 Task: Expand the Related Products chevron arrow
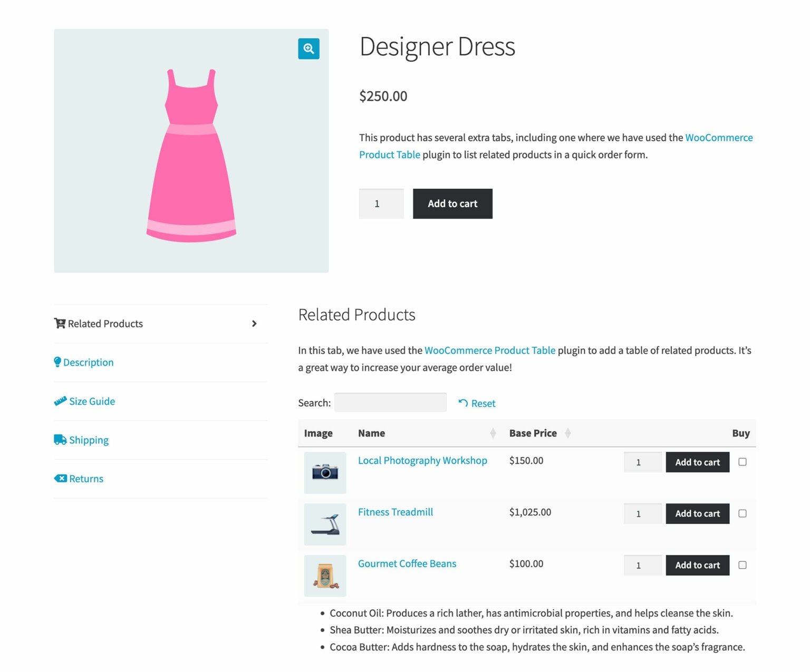tap(254, 323)
